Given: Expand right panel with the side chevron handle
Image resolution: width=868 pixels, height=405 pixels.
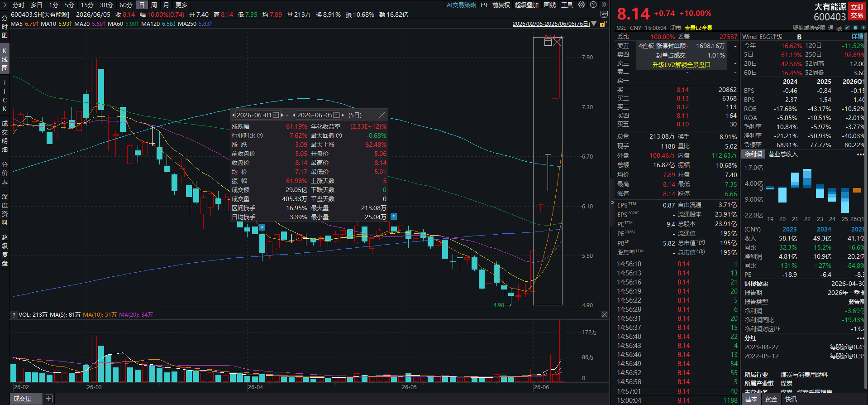Looking at the screenshot, I should [612, 202].
